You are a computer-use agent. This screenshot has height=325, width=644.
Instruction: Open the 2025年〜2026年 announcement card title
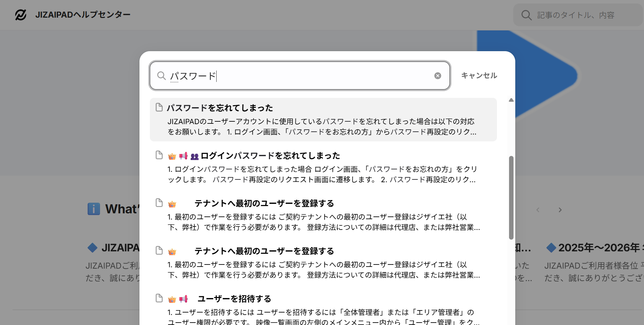pyautogui.click(x=601, y=248)
